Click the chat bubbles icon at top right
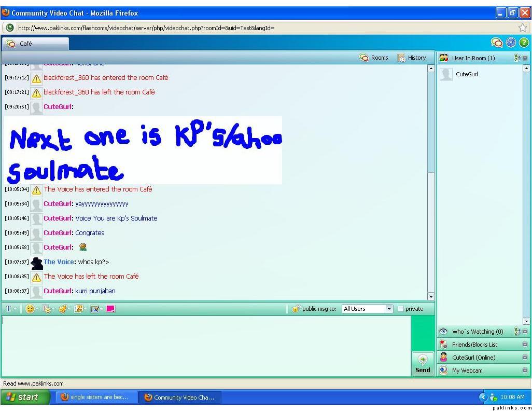Screen dimensions: 532x411 [497, 43]
